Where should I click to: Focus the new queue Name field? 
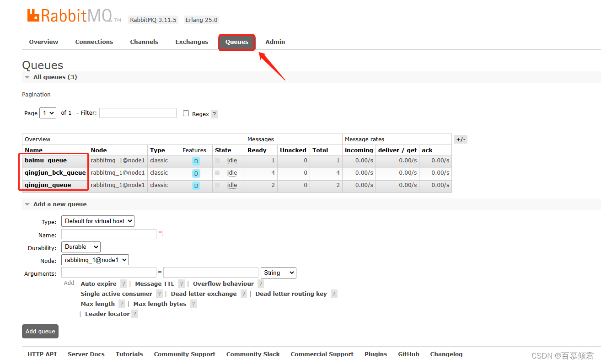point(109,234)
